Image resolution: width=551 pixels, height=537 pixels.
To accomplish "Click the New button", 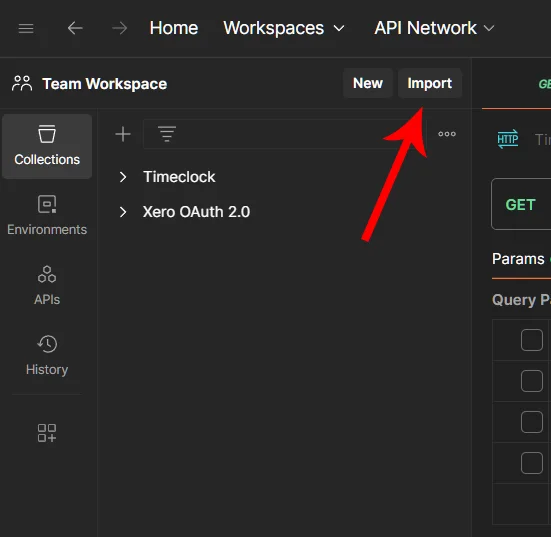I will [368, 83].
